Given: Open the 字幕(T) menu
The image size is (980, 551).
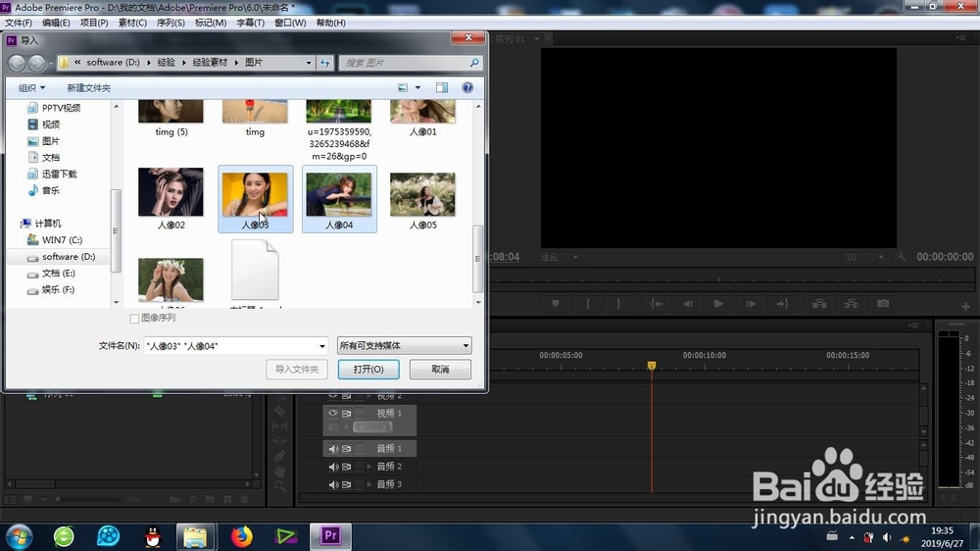Looking at the screenshot, I should 250,23.
